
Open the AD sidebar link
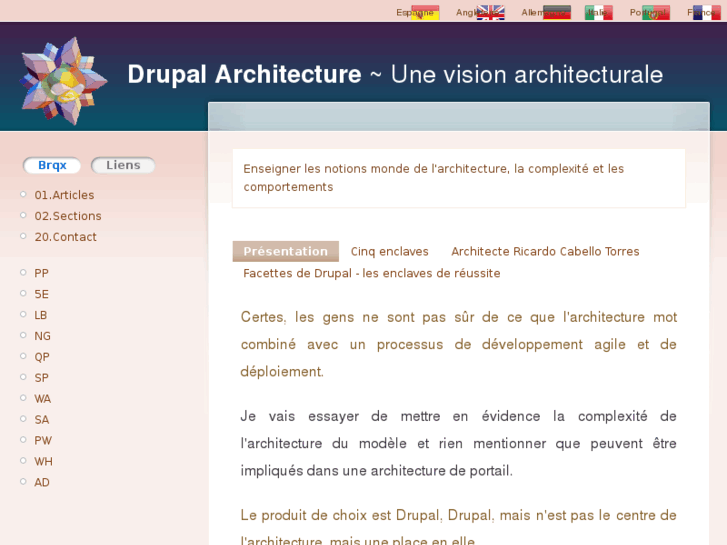tap(42, 482)
